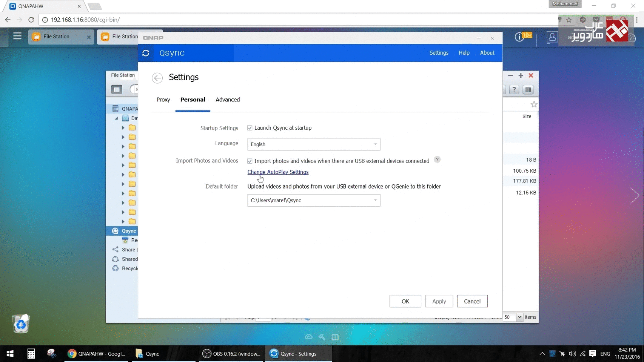Viewport: 644px width, 362px height.
Task: Click the File Station help question-mark button
Action: tap(514, 89)
